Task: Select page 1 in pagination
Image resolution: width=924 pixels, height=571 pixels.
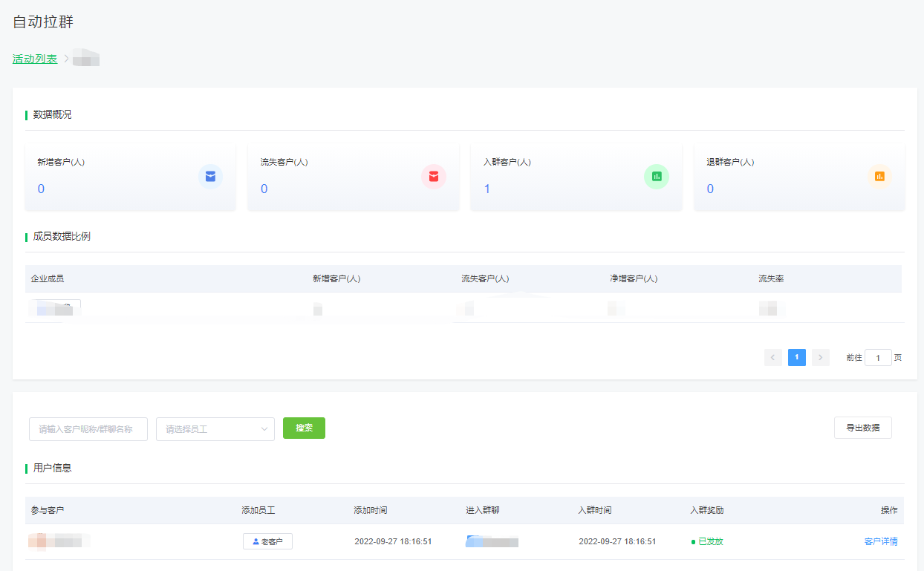Action: [x=797, y=357]
